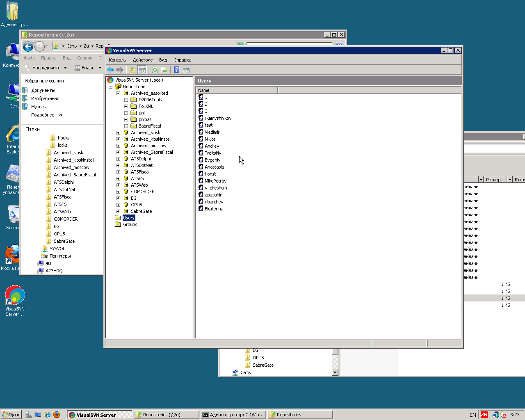Click the forward arrow in VisualSVN toolbar
Screen dimensions: 525x420
pyautogui.click(x=120, y=70)
